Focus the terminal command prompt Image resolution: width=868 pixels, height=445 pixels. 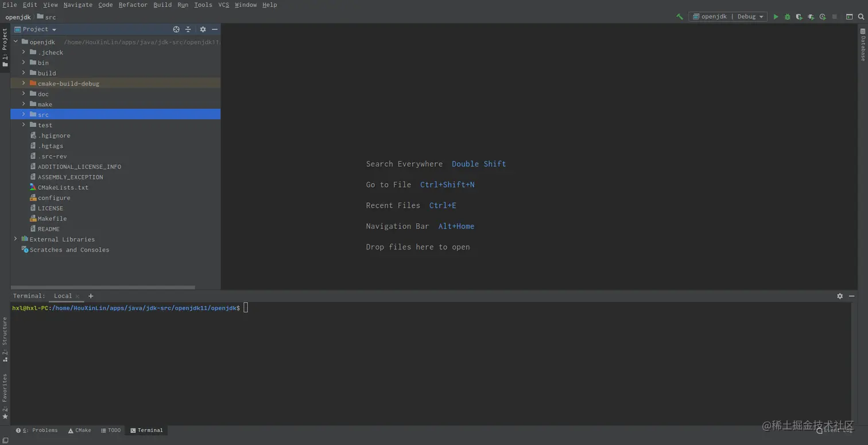pos(246,308)
